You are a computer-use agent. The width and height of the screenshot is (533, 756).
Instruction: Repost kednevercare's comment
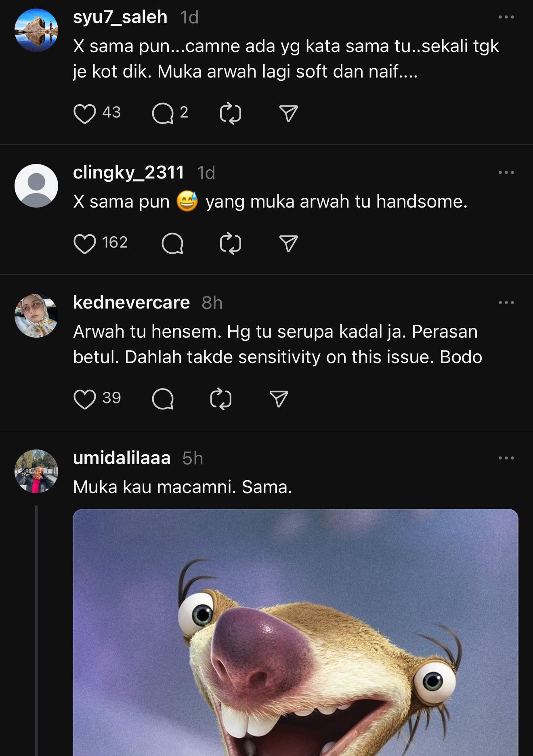click(x=221, y=399)
